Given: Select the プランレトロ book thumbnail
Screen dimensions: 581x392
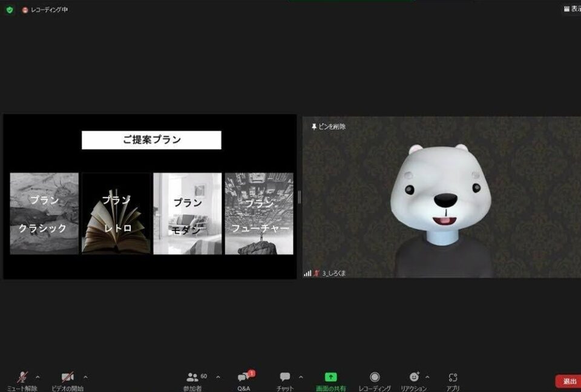Looking at the screenshot, I should pos(116,212).
